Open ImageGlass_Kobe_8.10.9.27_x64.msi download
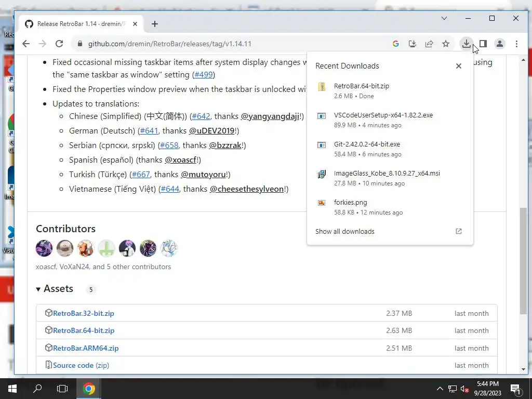This screenshot has width=532, height=399. pos(390,178)
